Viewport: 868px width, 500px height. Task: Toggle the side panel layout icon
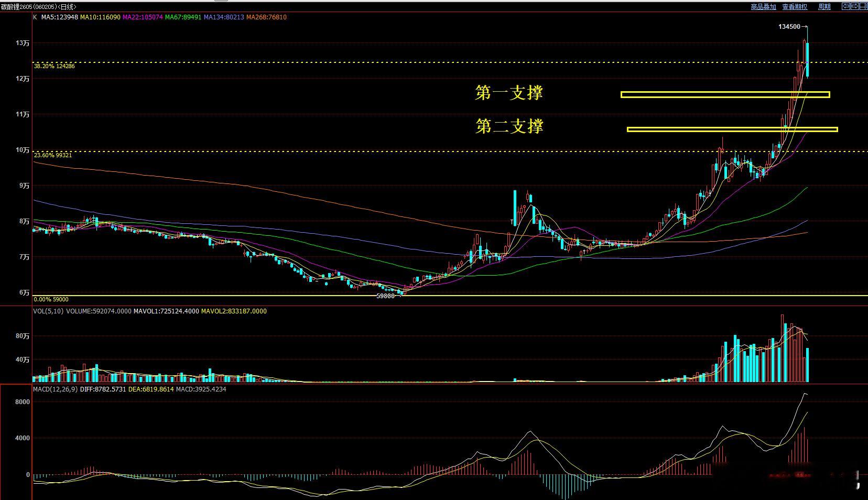[863, 7]
